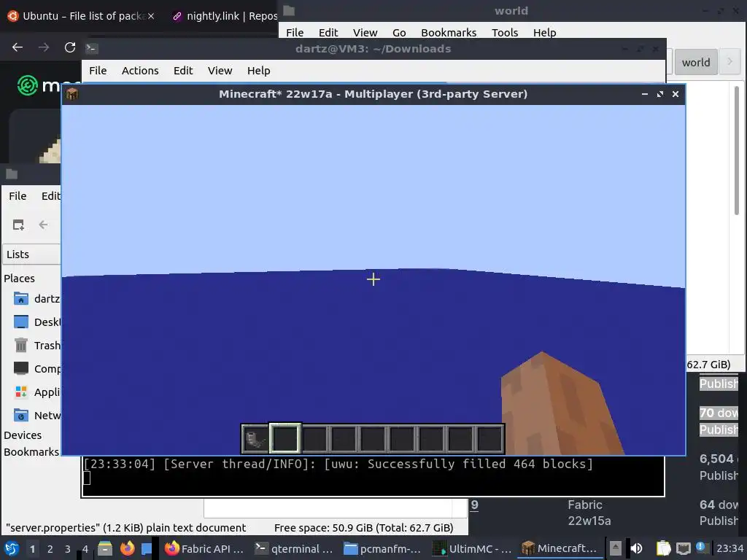Image resolution: width=747 pixels, height=560 pixels.
Task: Open the dartz home folder in Places
Action: 37,298
